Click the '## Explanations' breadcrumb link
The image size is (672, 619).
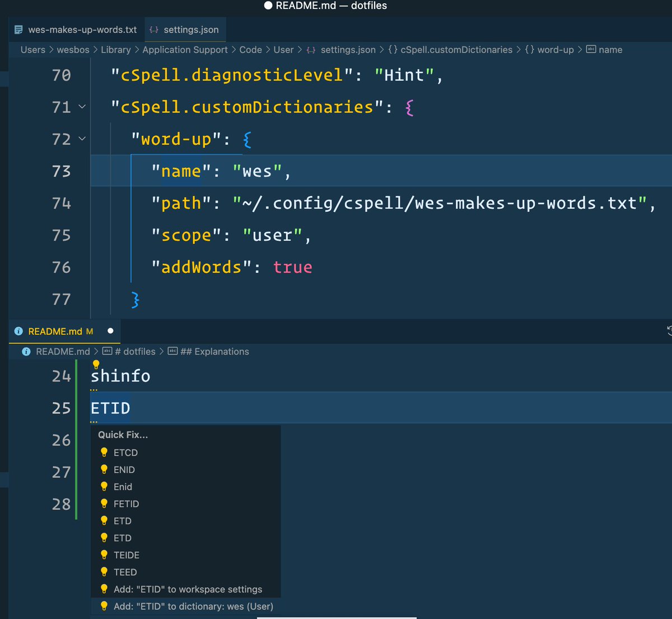pyautogui.click(x=214, y=352)
